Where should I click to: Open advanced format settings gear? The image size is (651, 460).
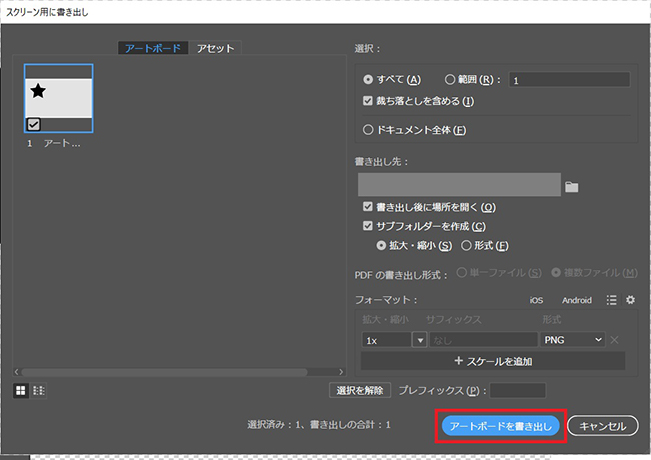click(x=630, y=299)
